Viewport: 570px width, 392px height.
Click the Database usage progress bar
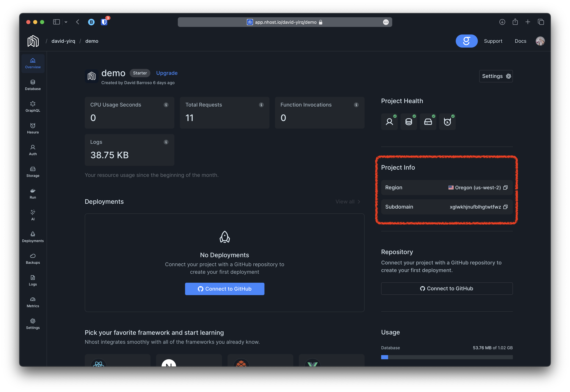447,357
